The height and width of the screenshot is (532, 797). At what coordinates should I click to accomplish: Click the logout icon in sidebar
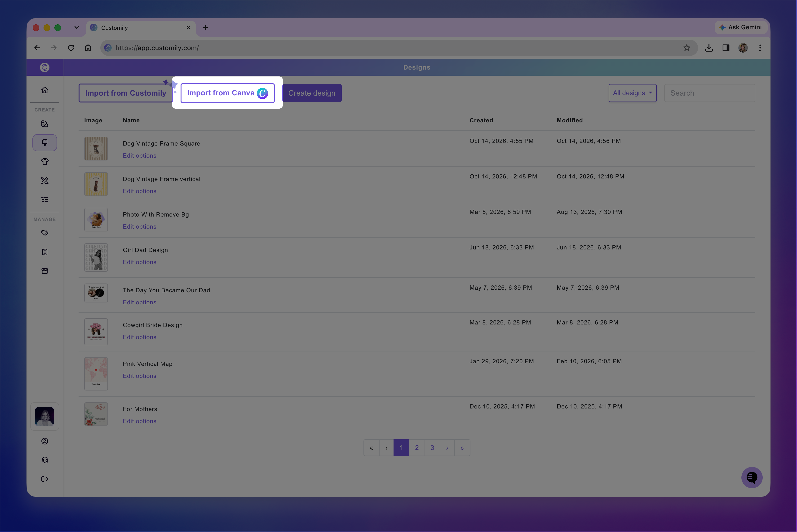(44, 479)
